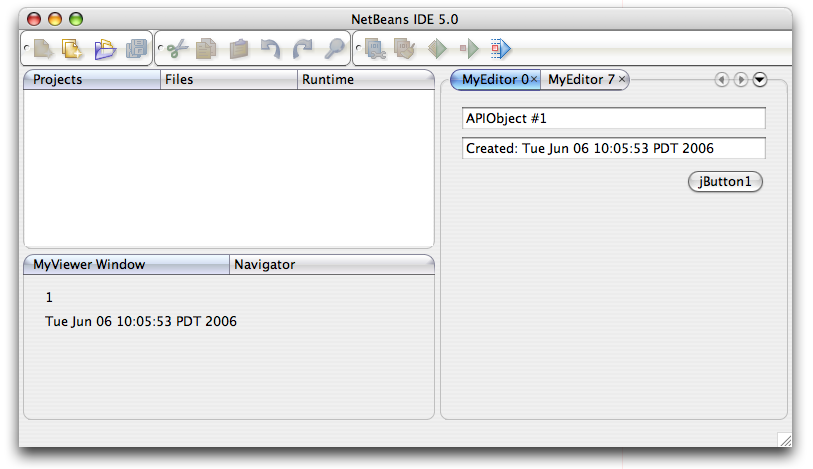Click the New Project toolbar icon
This screenshot has height=469, width=813.
pos(72,49)
